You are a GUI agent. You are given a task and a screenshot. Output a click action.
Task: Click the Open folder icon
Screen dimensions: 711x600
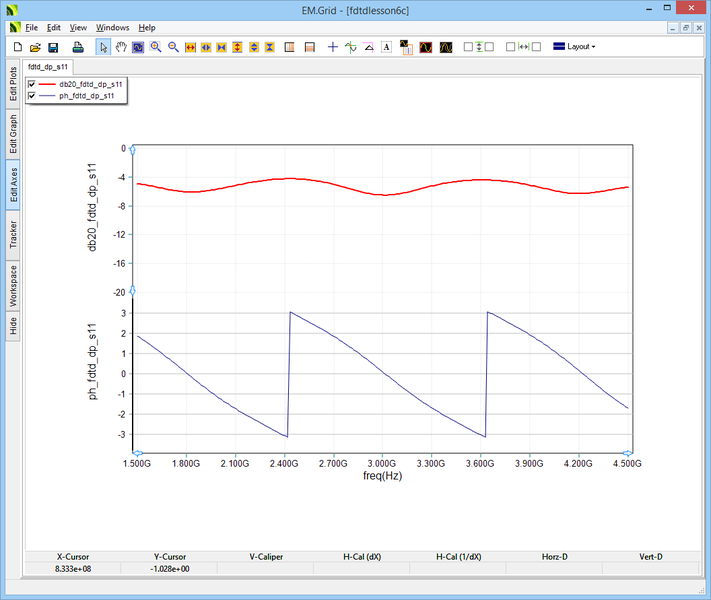coord(35,47)
